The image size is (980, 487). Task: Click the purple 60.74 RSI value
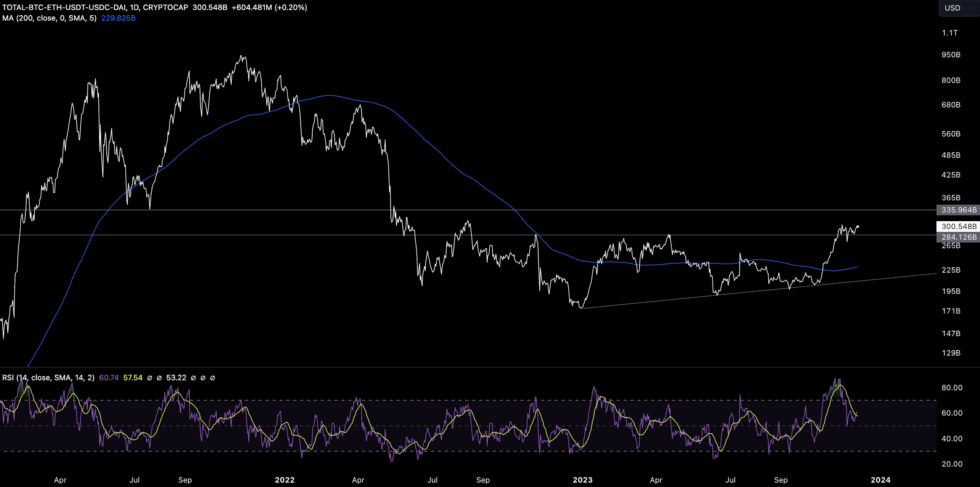tap(109, 377)
